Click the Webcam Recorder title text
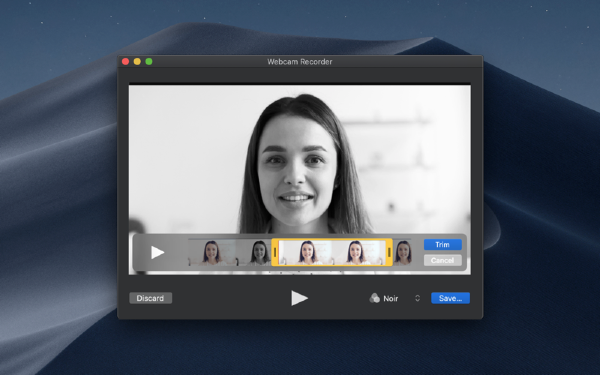 [300, 62]
